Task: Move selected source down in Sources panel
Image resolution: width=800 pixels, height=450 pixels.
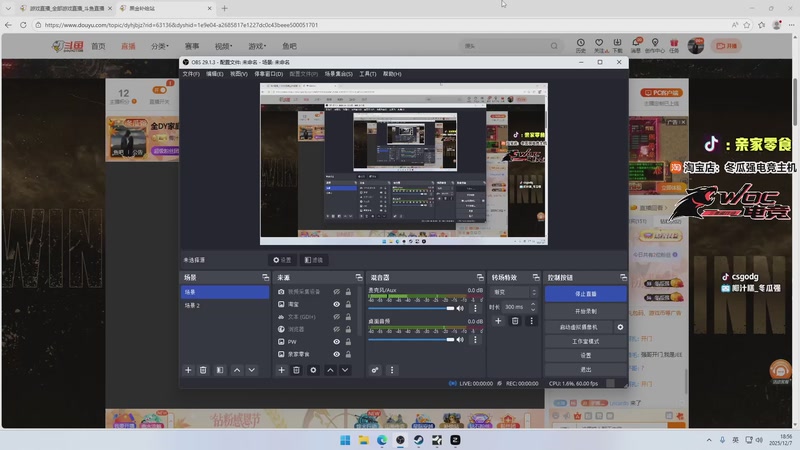Action: (x=345, y=370)
